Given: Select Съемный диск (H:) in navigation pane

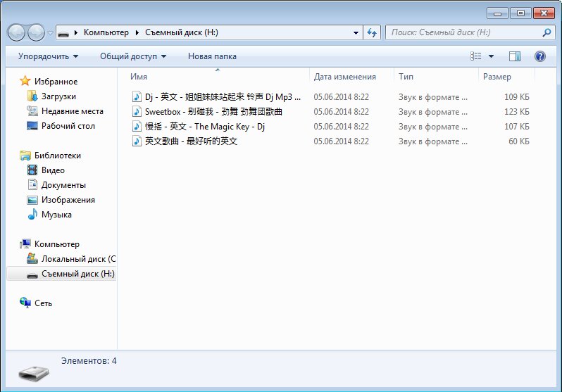Looking at the screenshot, I should (61, 274).
